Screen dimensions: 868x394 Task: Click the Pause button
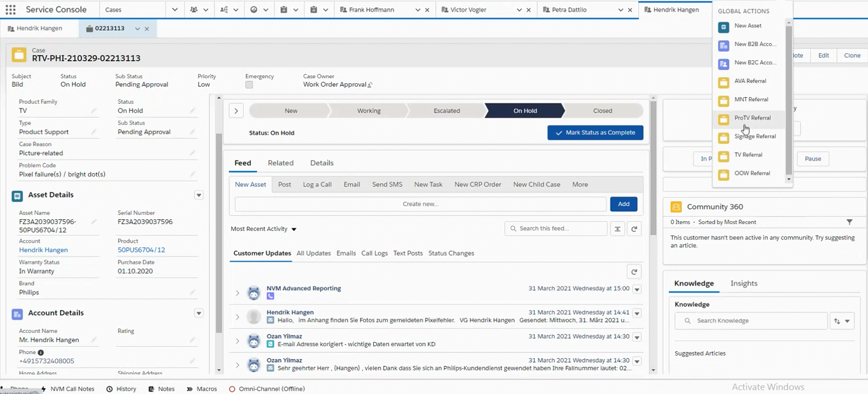(813, 159)
